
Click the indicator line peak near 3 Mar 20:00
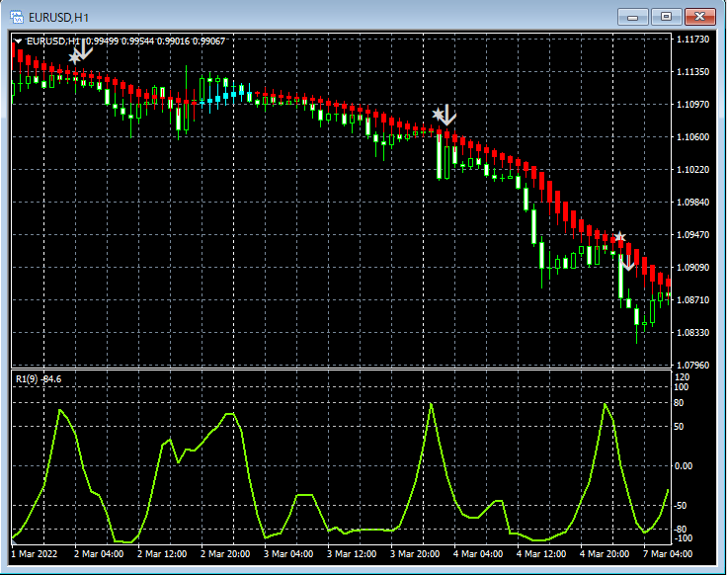coord(431,404)
